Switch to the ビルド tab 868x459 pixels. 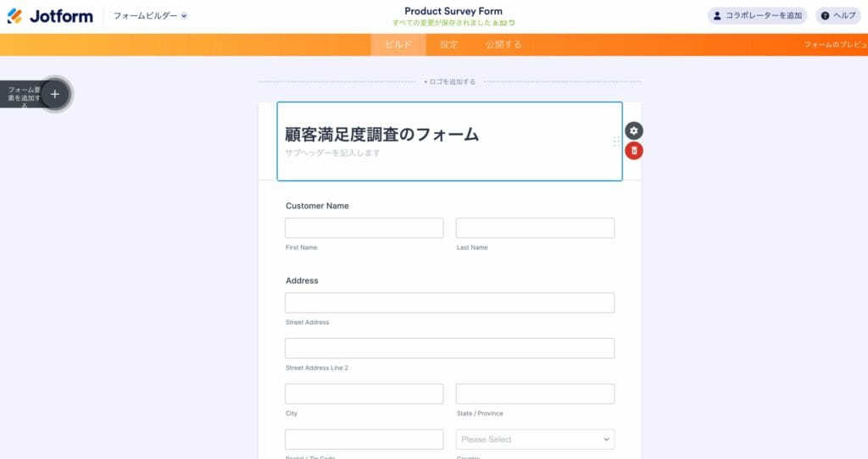coord(398,45)
